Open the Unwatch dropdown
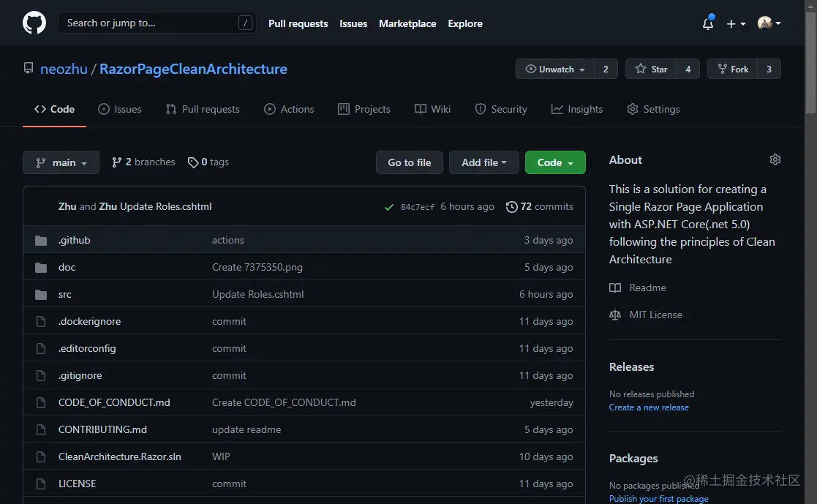The width and height of the screenshot is (817, 504). [x=555, y=69]
